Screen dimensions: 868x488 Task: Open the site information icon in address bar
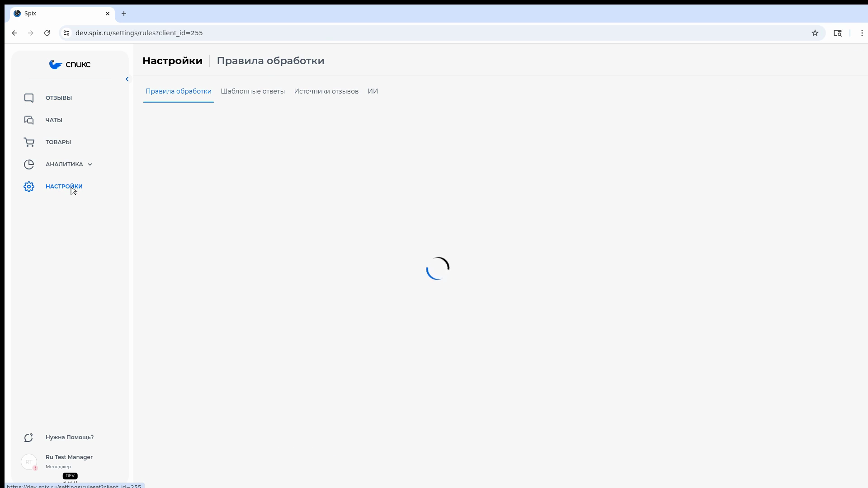66,33
